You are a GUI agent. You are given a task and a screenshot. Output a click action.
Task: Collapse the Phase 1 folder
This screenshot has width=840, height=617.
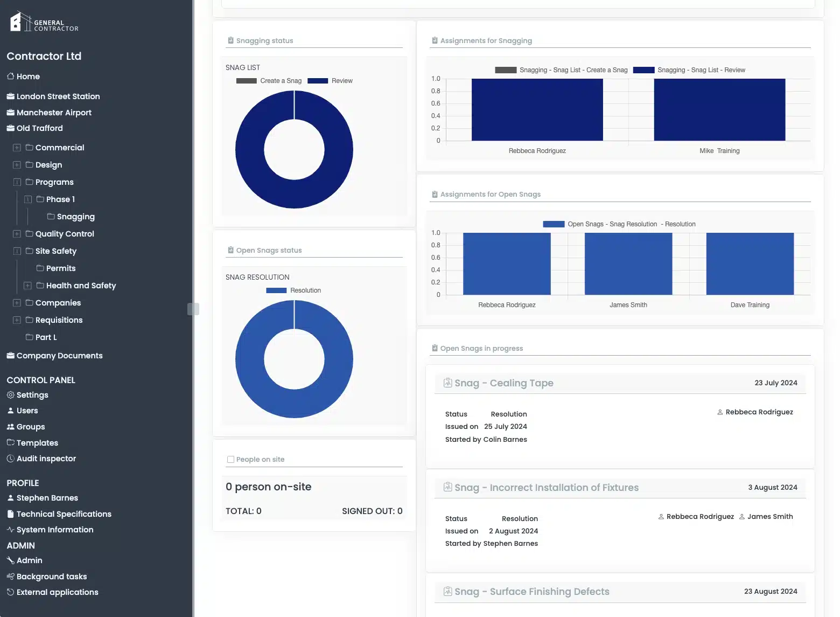click(27, 199)
